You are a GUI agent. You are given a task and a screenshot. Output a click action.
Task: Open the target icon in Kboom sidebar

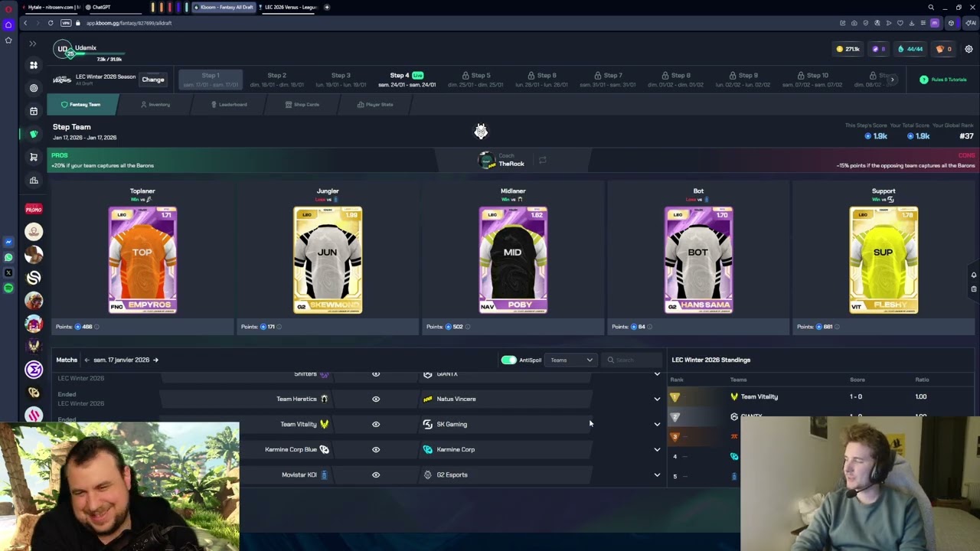(x=34, y=88)
